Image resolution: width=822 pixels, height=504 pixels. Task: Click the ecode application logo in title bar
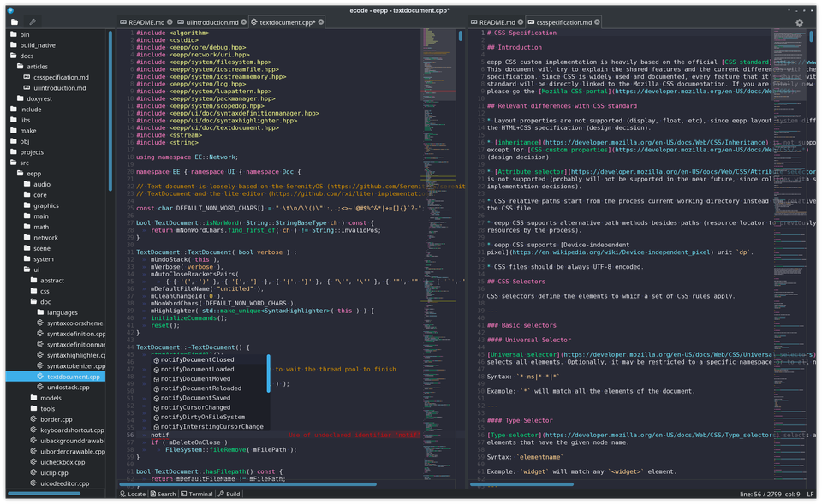pyautogui.click(x=10, y=10)
